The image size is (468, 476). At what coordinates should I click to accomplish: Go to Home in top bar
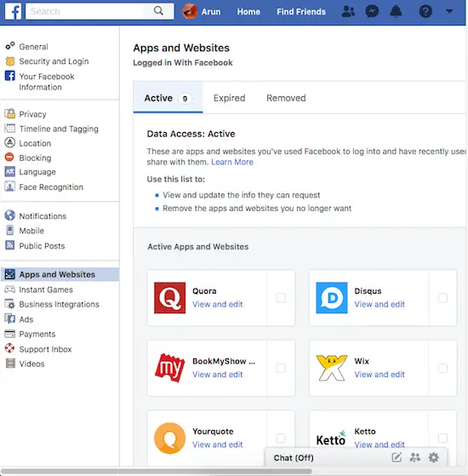pos(248,12)
